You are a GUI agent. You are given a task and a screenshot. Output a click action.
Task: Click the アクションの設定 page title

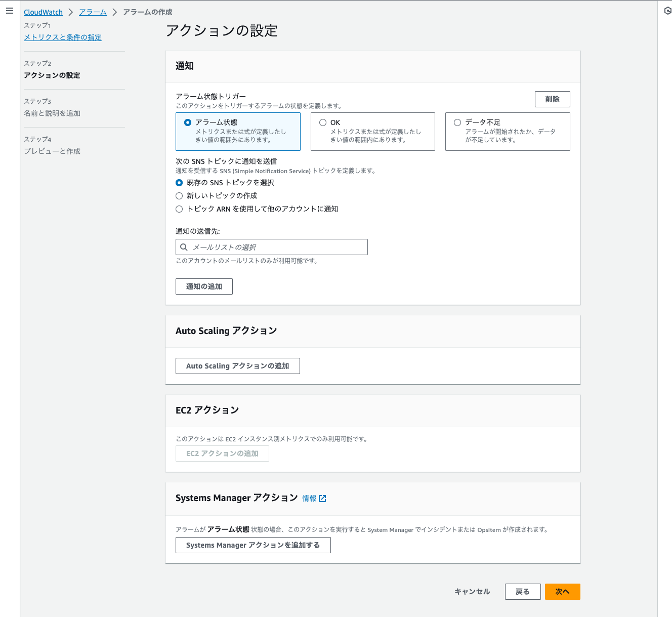222,31
